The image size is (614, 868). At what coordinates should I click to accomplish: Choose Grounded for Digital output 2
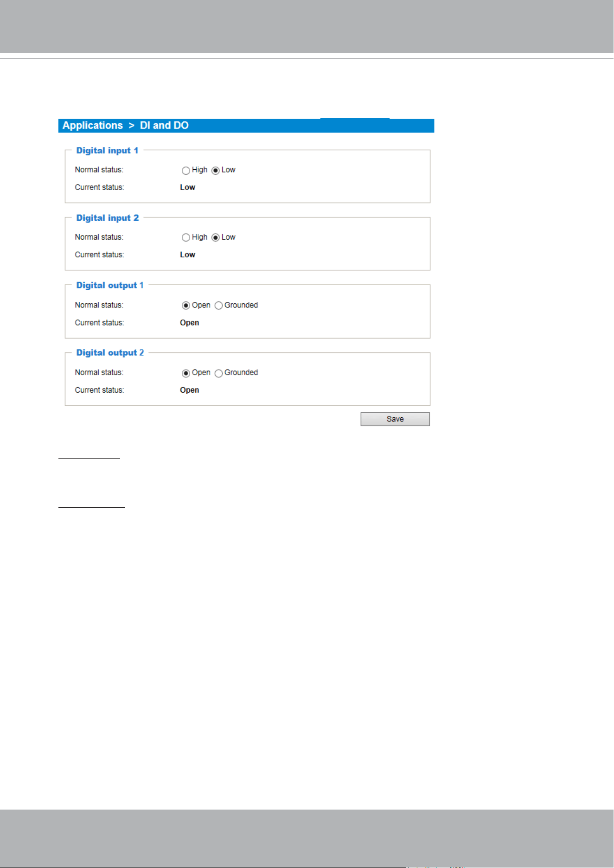click(x=219, y=373)
